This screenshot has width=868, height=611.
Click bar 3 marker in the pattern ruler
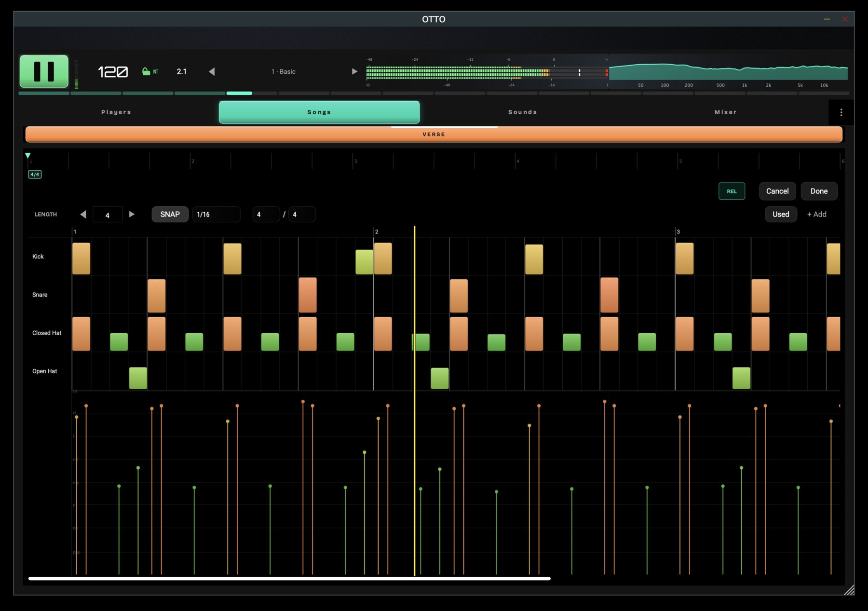[x=678, y=232]
